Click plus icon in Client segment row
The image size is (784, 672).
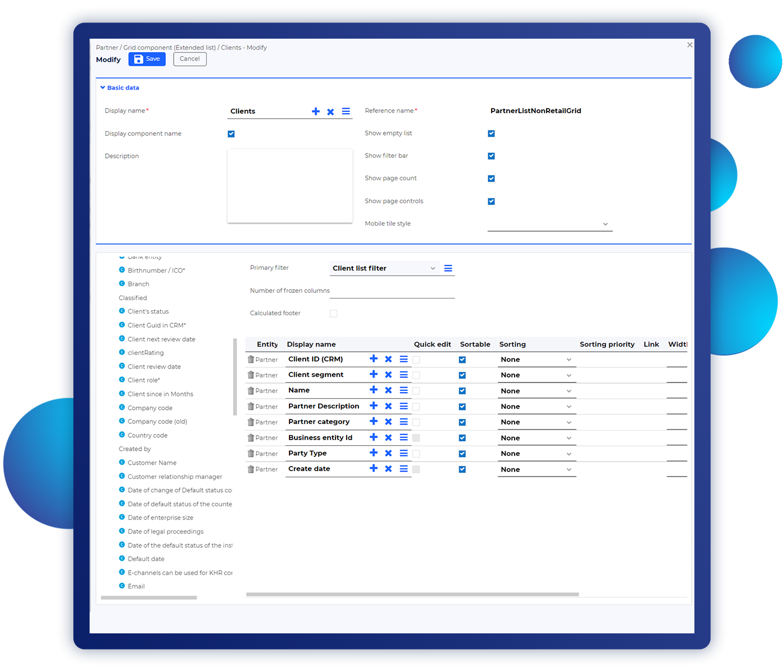pyautogui.click(x=374, y=375)
